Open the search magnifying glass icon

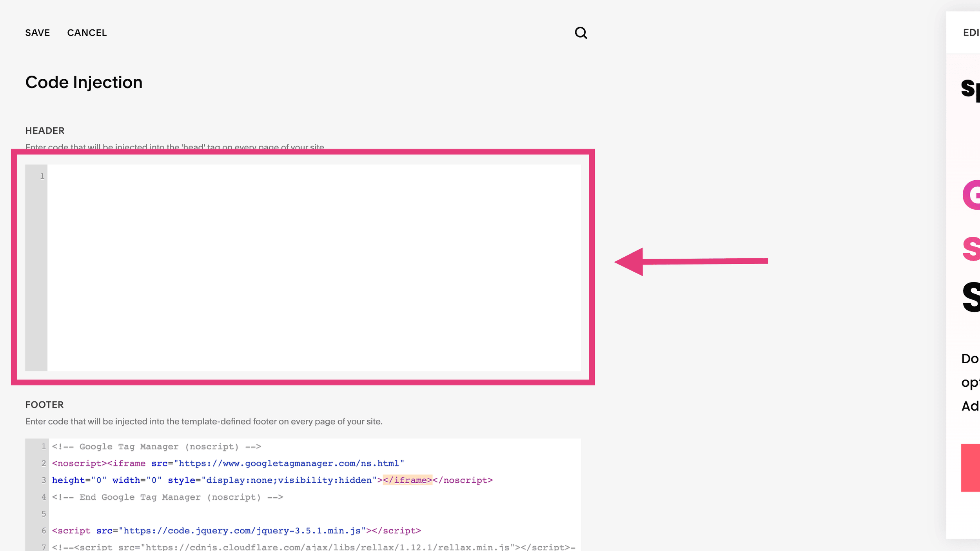pos(582,33)
